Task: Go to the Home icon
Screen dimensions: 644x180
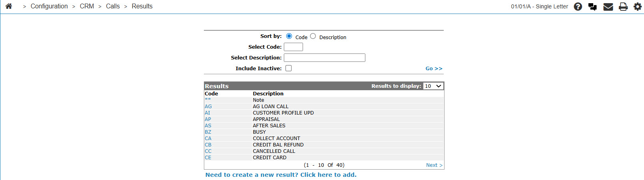Action: coord(9,6)
